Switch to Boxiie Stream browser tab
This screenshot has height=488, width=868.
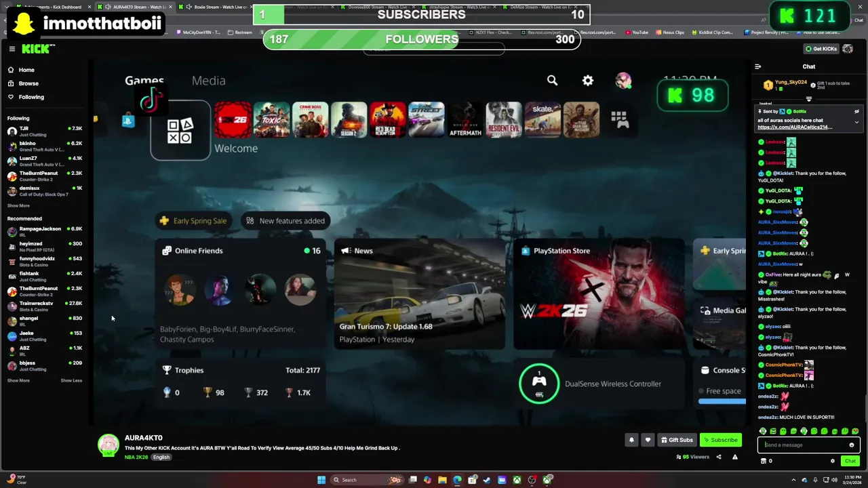[x=217, y=7]
